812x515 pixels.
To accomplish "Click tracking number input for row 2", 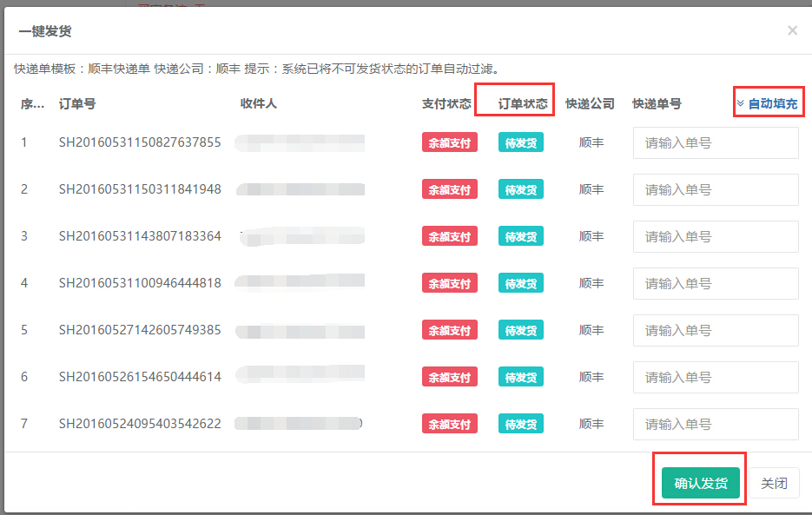I will [716, 189].
